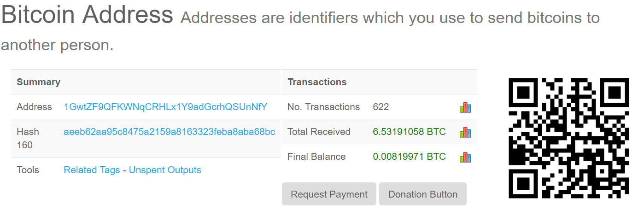Click the Transactions table header
This screenshot has width=644, height=216.
click(317, 82)
